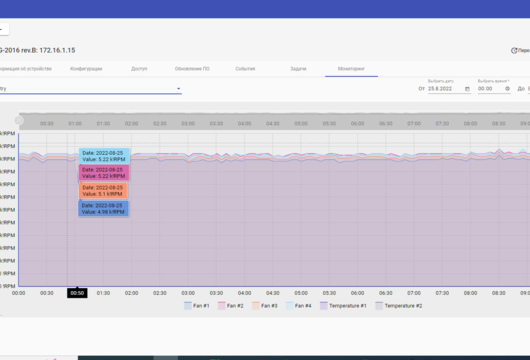
Task: Click the 08:30 label on bottom time axis
Action: [499, 293]
